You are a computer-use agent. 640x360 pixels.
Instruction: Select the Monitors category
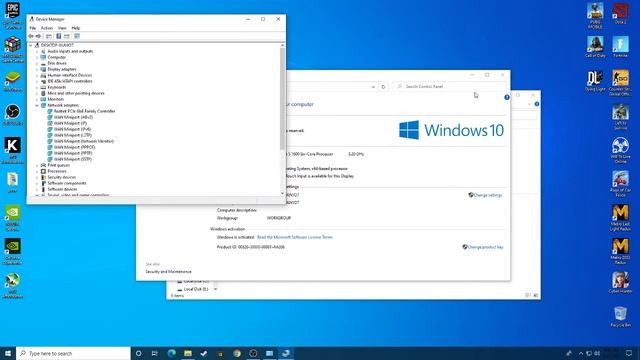pyautogui.click(x=56, y=99)
